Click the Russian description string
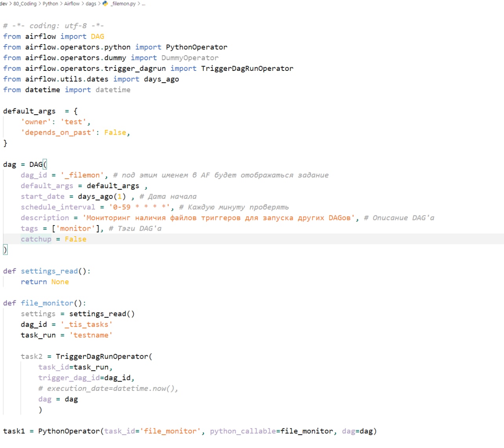Viewport: 504px width, 448px height. coord(219,217)
